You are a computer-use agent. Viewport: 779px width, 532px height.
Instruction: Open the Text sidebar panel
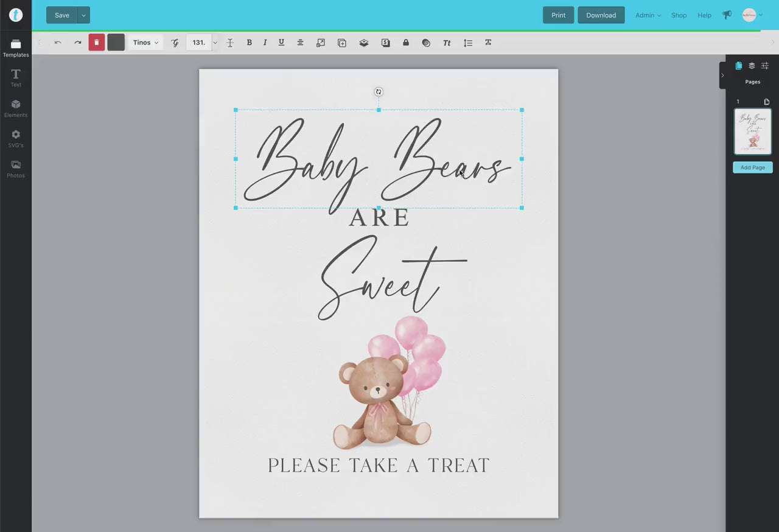point(16,78)
